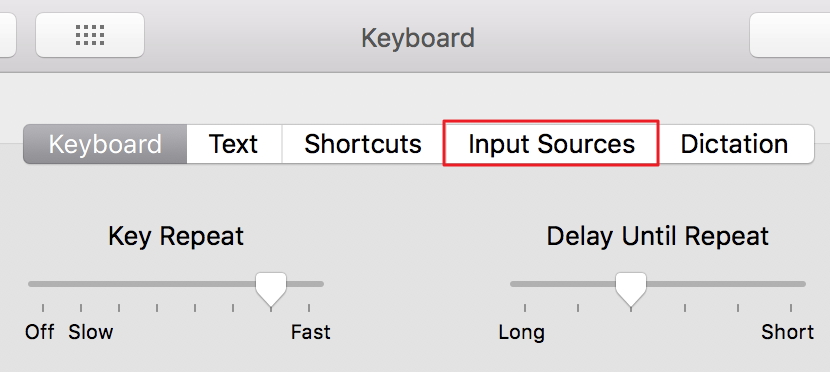The width and height of the screenshot is (830, 372).
Task: Open the Shortcuts tab
Action: pyautogui.click(x=363, y=144)
